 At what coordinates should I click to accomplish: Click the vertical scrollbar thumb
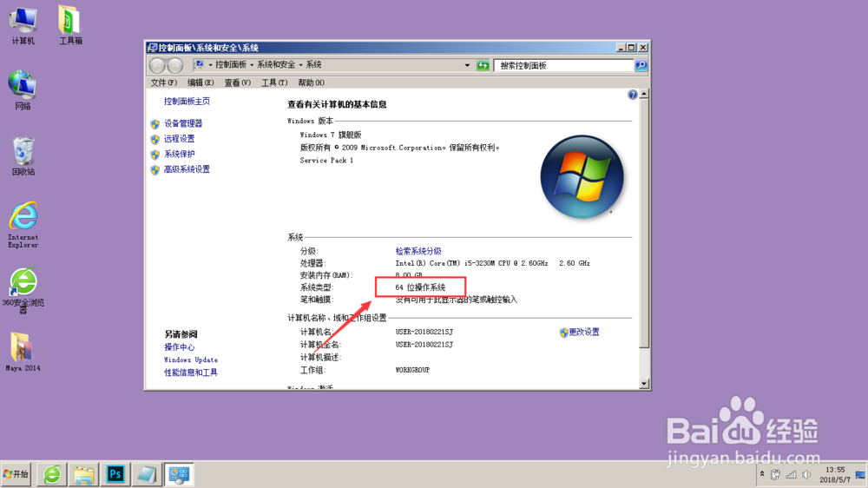[x=644, y=223]
